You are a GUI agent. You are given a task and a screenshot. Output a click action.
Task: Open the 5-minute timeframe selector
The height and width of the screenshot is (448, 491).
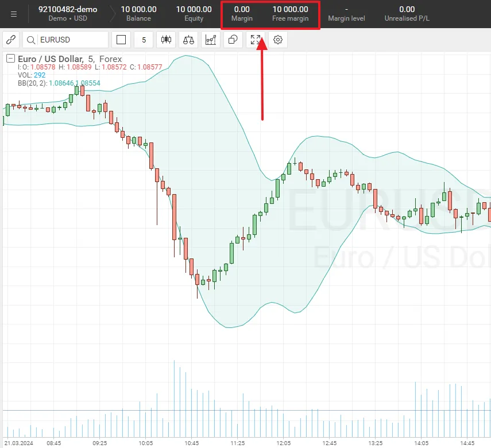[143, 40]
